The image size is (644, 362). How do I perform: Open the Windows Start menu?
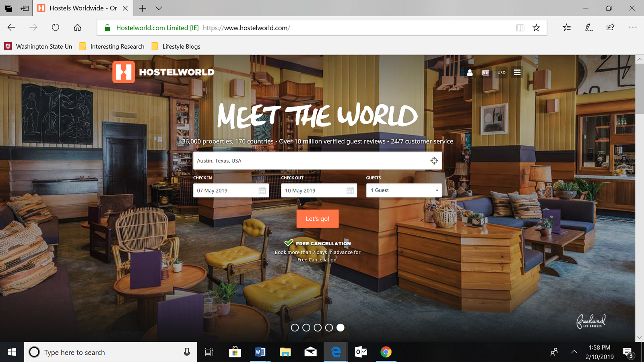(x=12, y=352)
